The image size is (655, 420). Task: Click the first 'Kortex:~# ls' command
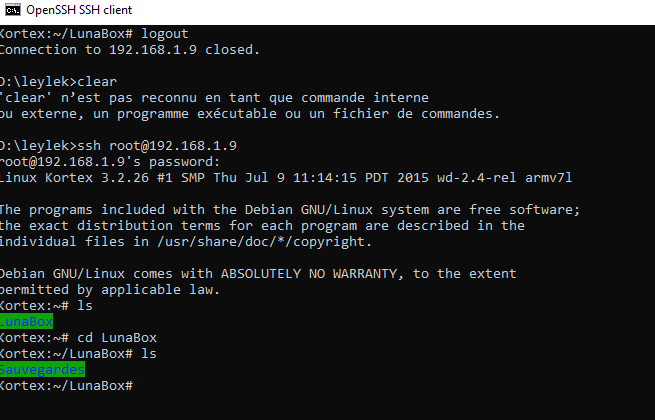coord(46,305)
